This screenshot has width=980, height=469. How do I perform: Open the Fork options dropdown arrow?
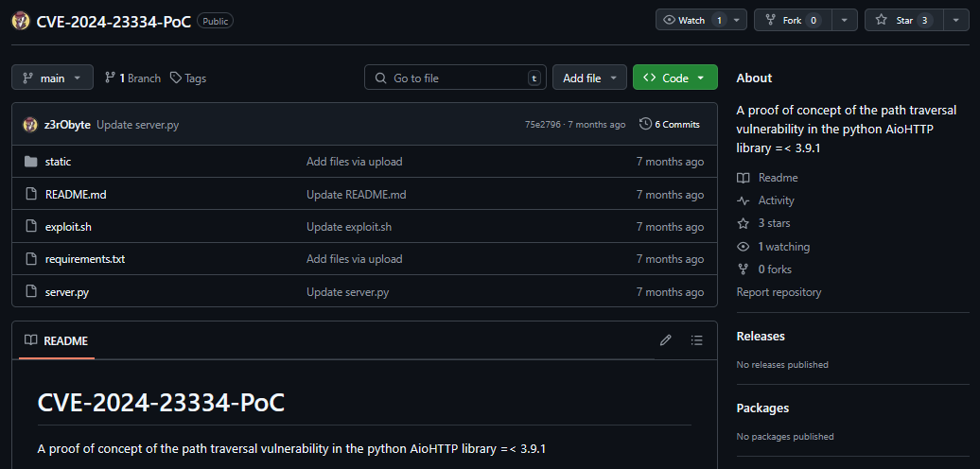click(x=846, y=20)
